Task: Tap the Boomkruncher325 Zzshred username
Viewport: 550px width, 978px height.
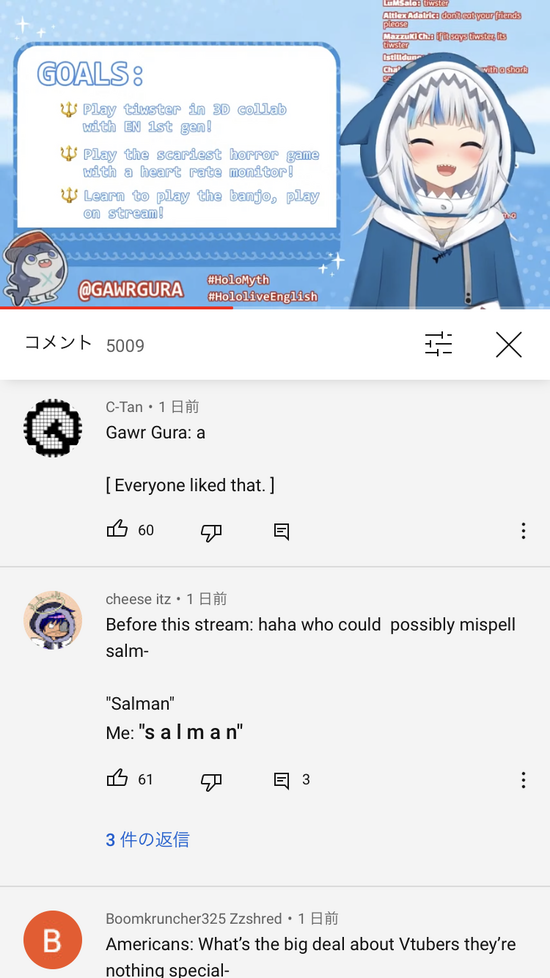Action: (x=194, y=919)
